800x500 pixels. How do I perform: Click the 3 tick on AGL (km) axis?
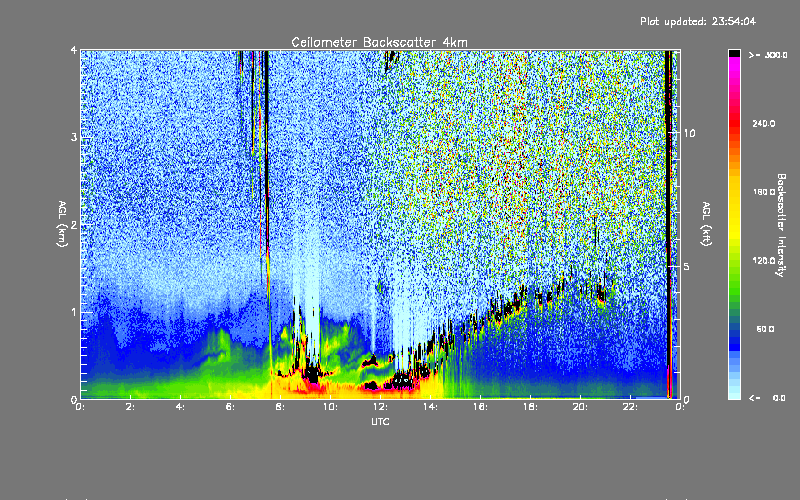coord(74,138)
